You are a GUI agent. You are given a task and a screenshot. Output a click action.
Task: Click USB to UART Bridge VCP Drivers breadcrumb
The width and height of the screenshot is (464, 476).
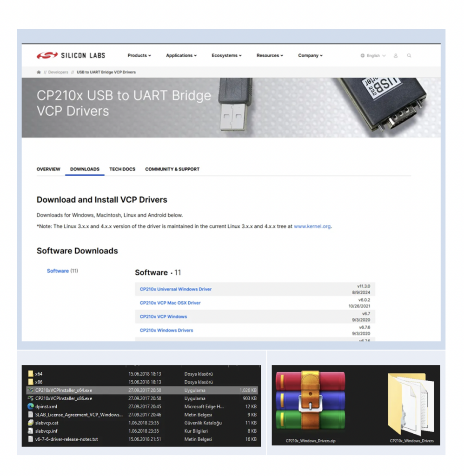[106, 72]
